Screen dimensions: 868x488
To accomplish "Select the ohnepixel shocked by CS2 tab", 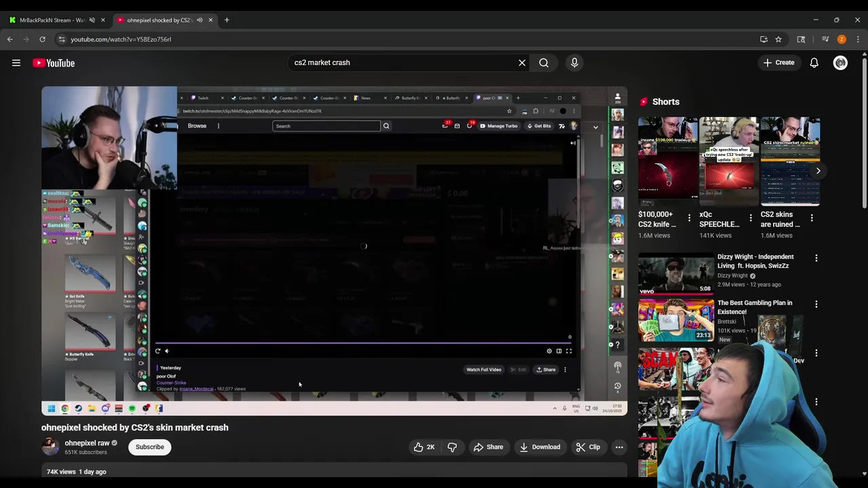I will [x=159, y=20].
